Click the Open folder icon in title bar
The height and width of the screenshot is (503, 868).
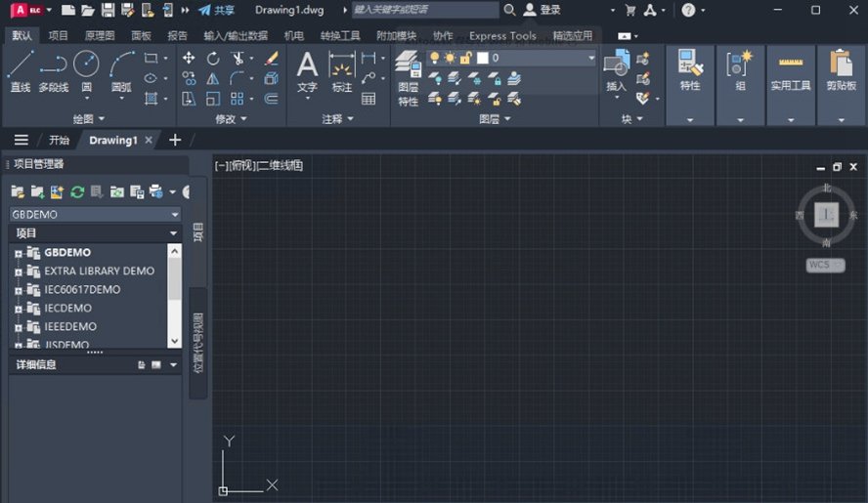87,10
